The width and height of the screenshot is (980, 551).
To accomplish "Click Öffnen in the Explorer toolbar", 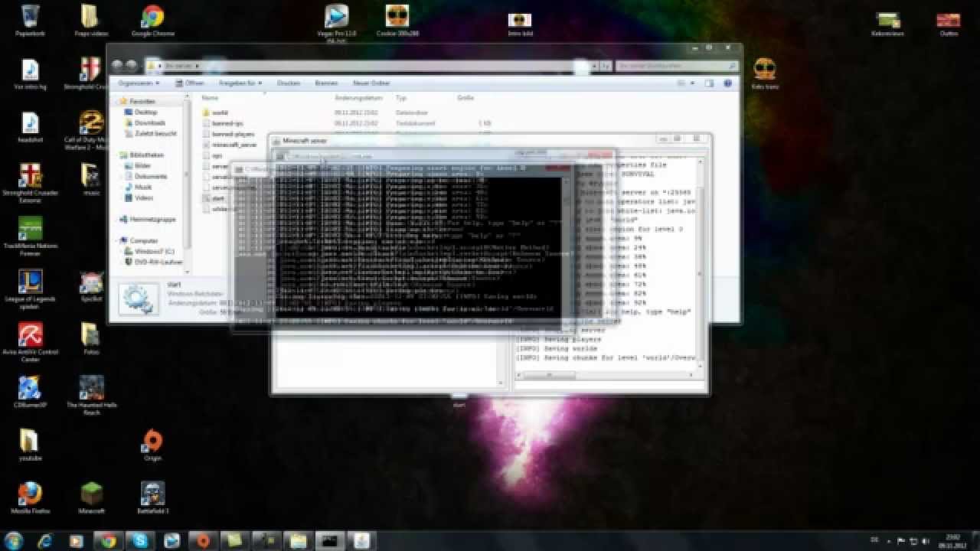I will pos(190,83).
